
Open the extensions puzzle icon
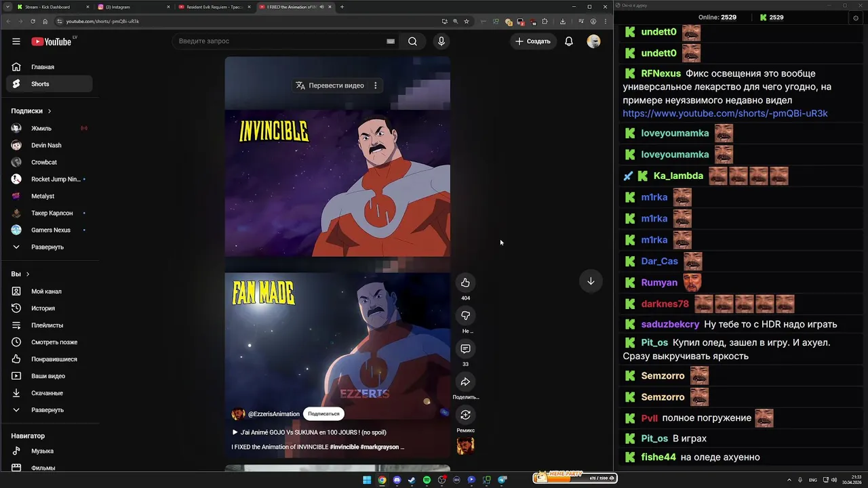[x=545, y=21]
